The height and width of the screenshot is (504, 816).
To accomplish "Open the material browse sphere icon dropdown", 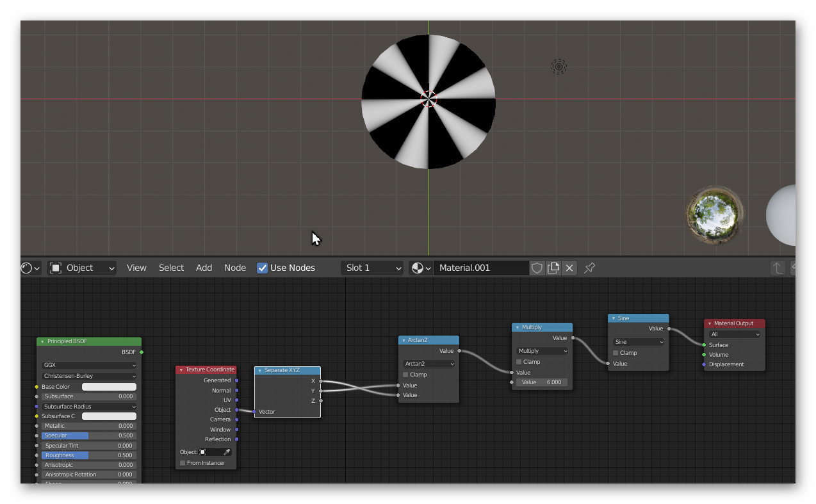I will click(x=420, y=268).
